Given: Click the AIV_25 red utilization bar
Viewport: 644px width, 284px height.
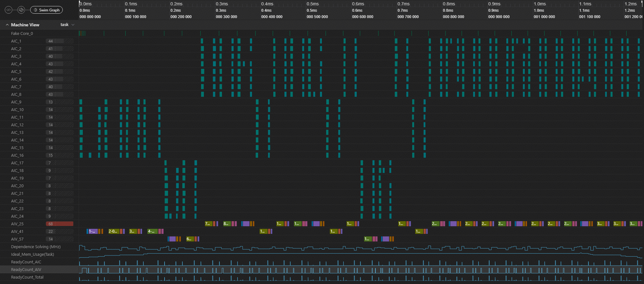Looking at the screenshot, I should tap(60, 224).
